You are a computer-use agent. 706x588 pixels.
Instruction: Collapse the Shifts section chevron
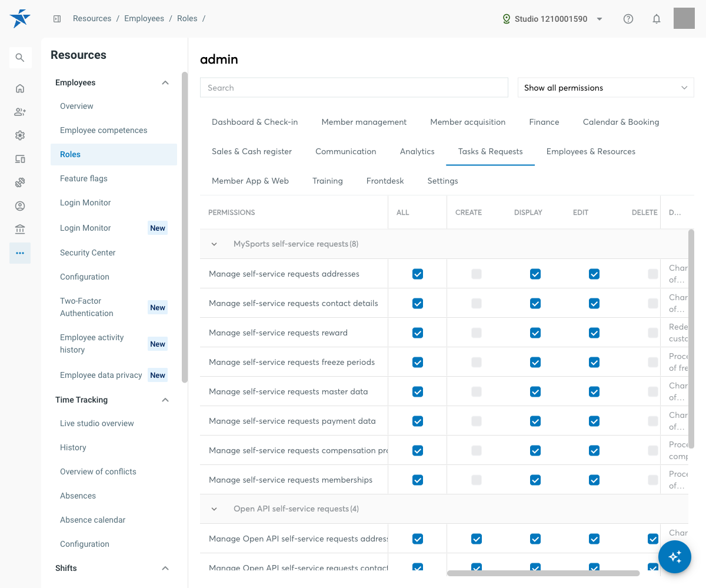pyautogui.click(x=165, y=569)
